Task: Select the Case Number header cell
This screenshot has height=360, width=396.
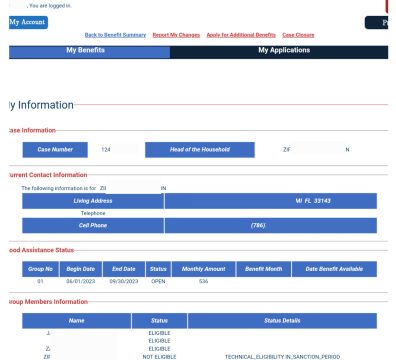Action: 55,150
